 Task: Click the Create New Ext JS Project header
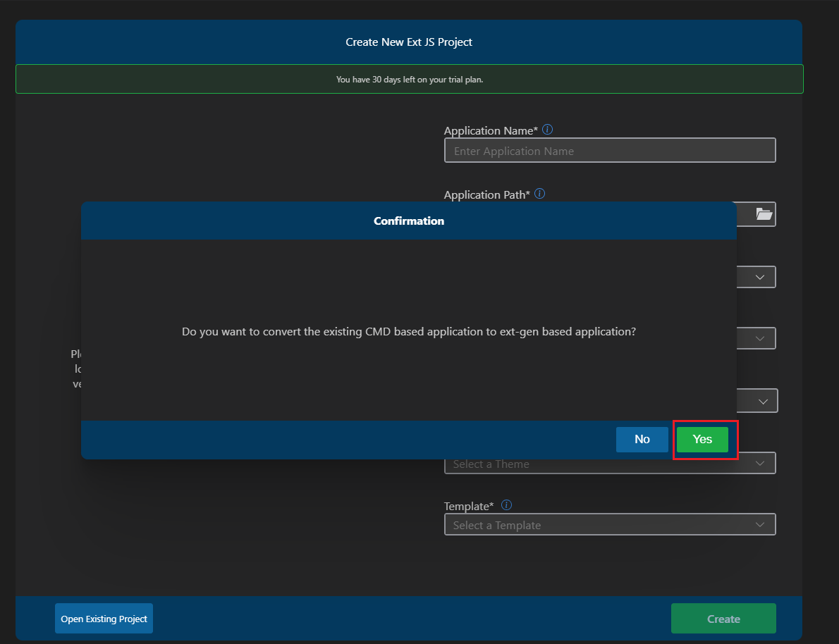(x=409, y=42)
